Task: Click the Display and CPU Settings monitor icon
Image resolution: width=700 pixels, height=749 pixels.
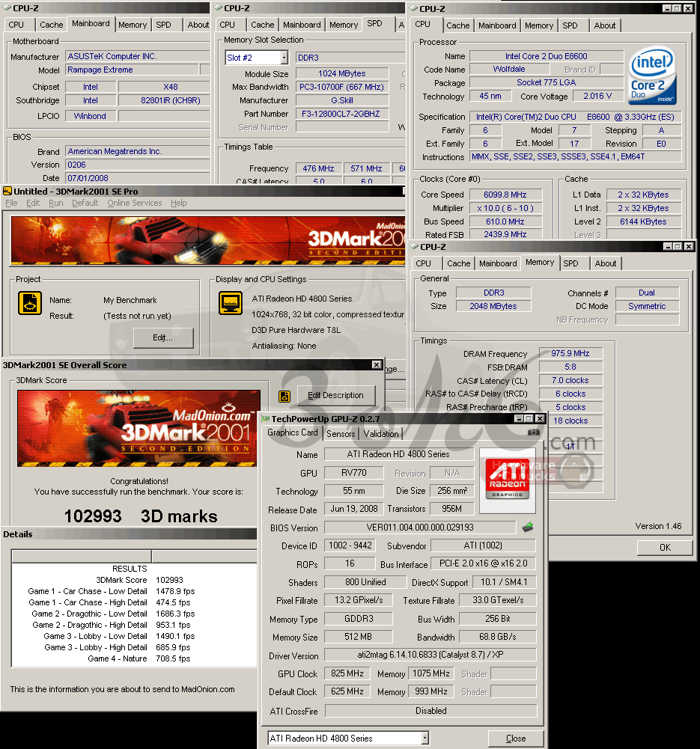Action: tap(231, 303)
